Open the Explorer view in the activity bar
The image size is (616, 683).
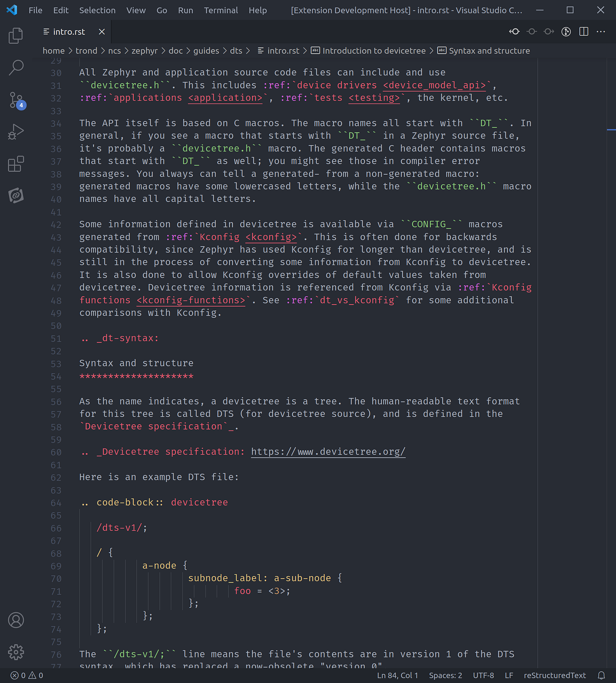click(x=16, y=36)
